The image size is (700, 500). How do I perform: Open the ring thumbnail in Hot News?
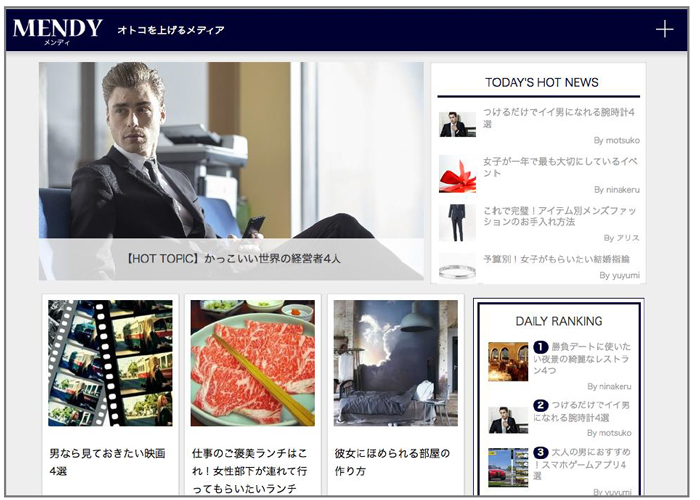coord(457,267)
